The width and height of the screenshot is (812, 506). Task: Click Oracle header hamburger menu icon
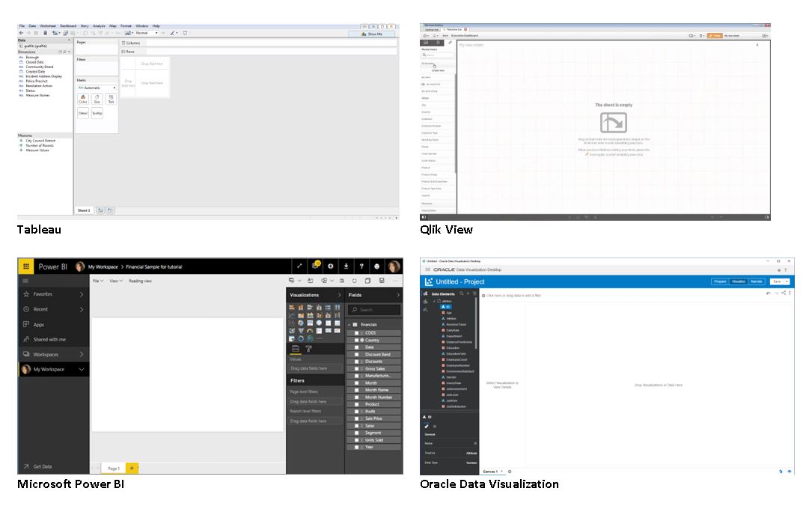tap(428, 269)
